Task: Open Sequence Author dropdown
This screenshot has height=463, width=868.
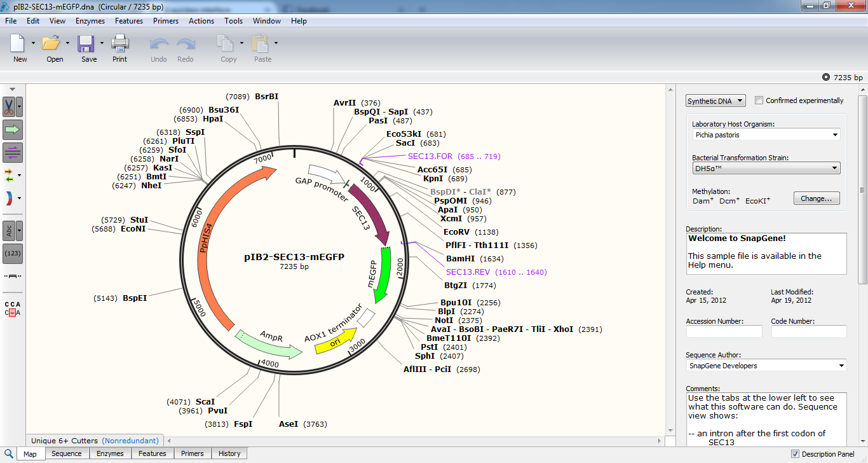Action: [766, 366]
